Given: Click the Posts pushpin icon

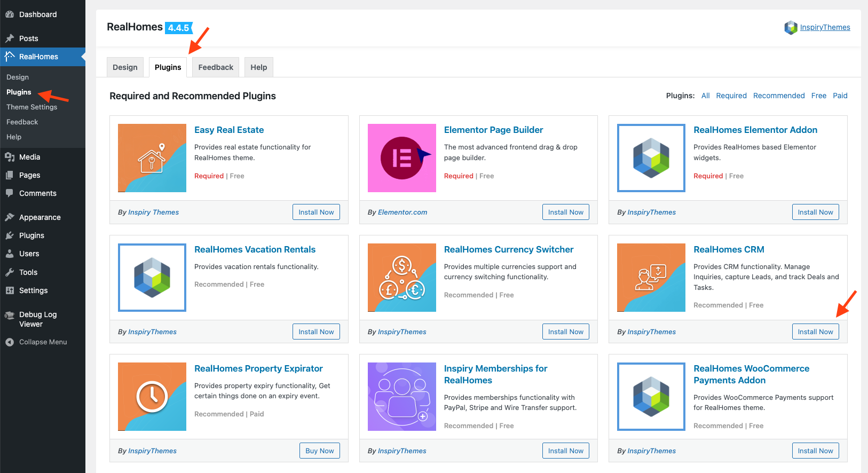Looking at the screenshot, I should point(10,38).
